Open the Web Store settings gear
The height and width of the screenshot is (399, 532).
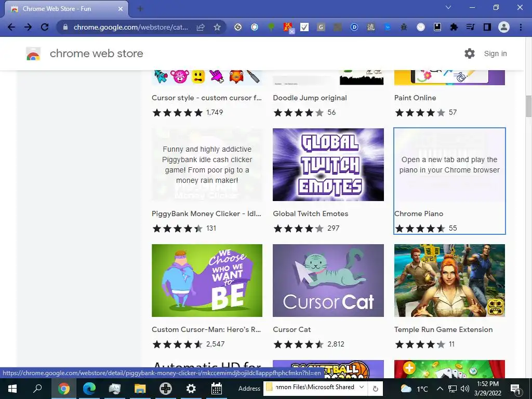[x=470, y=54]
